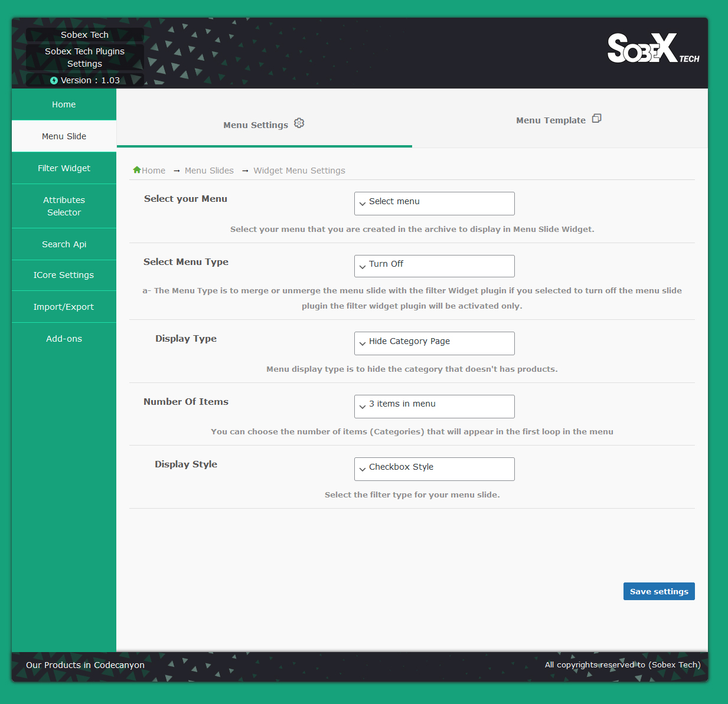The image size is (728, 704).
Task: Click the Home breadcrumb link
Action: coord(154,171)
